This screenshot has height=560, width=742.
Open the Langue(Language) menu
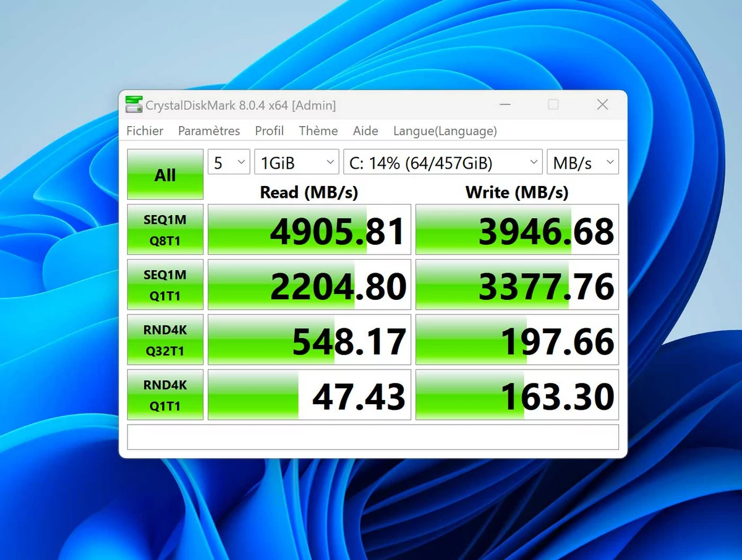(x=445, y=131)
